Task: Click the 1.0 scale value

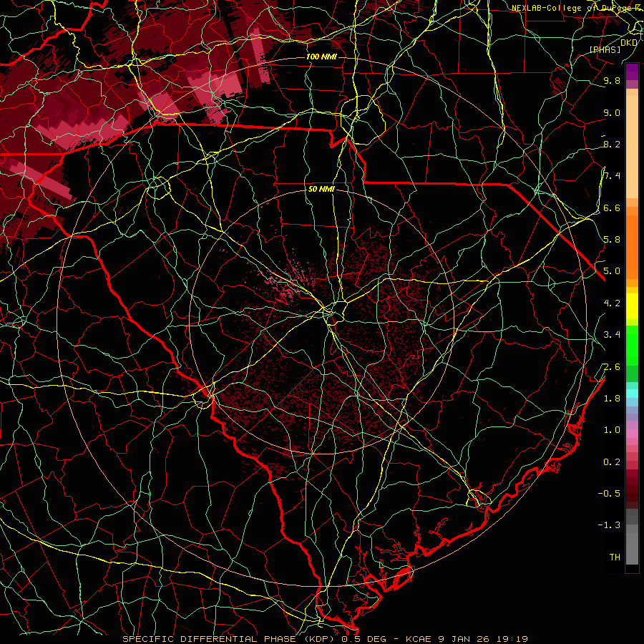Action: (612, 430)
